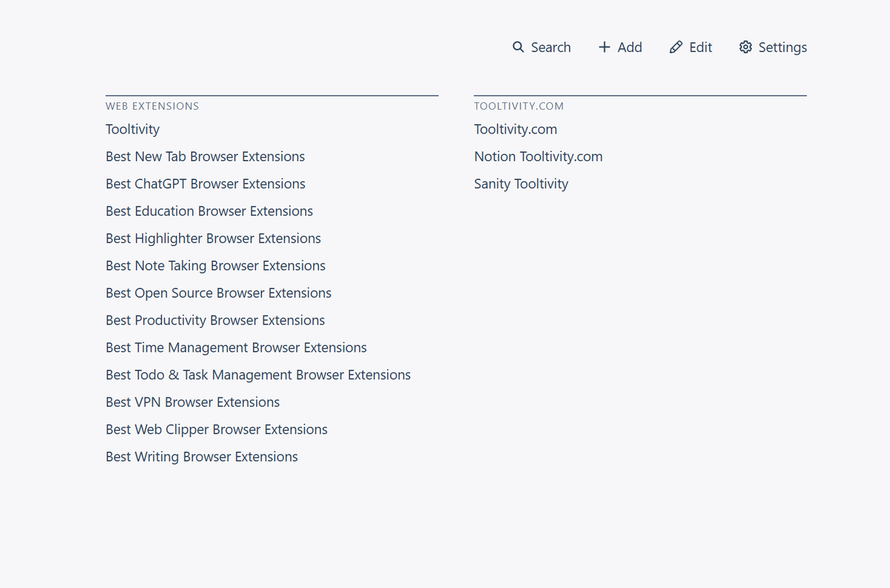
Task: Open the Tooltivity link under Web Extensions
Action: coord(133,129)
